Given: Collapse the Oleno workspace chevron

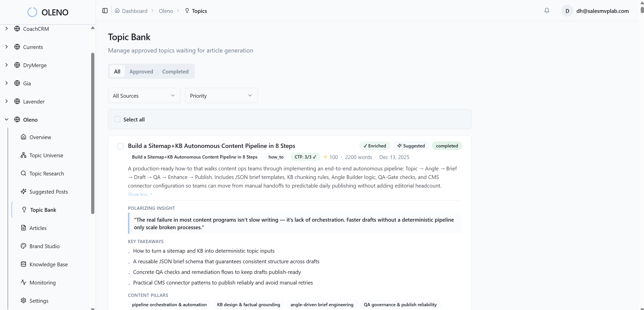Looking at the screenshot, I should pyautogui.click(x=7, y=119).
